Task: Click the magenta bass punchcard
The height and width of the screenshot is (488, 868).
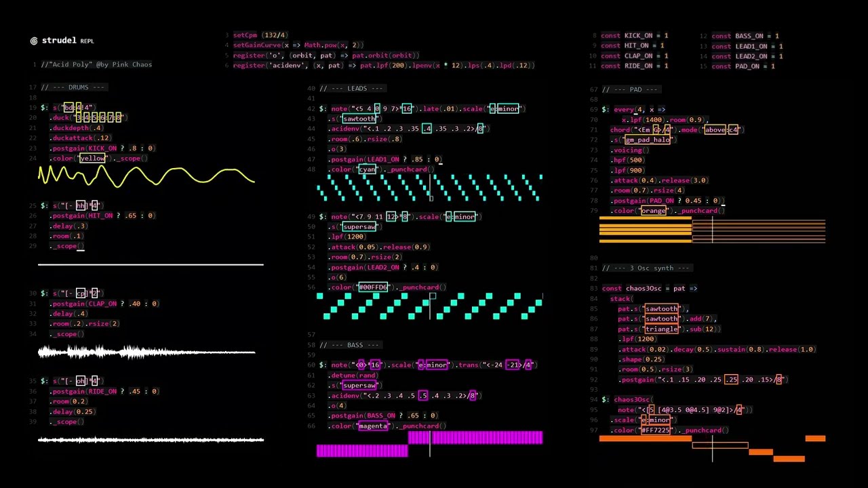Action: [429, 444]
